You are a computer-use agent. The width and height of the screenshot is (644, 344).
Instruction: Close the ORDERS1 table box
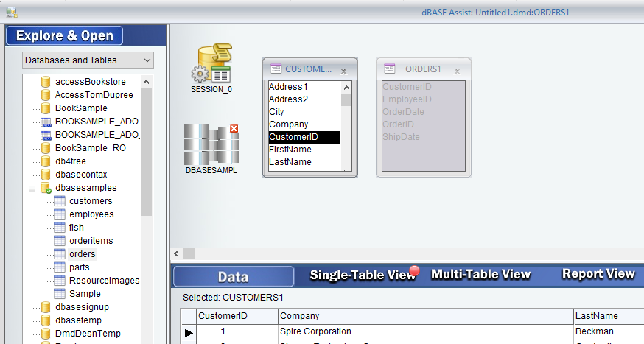point(457,71)
